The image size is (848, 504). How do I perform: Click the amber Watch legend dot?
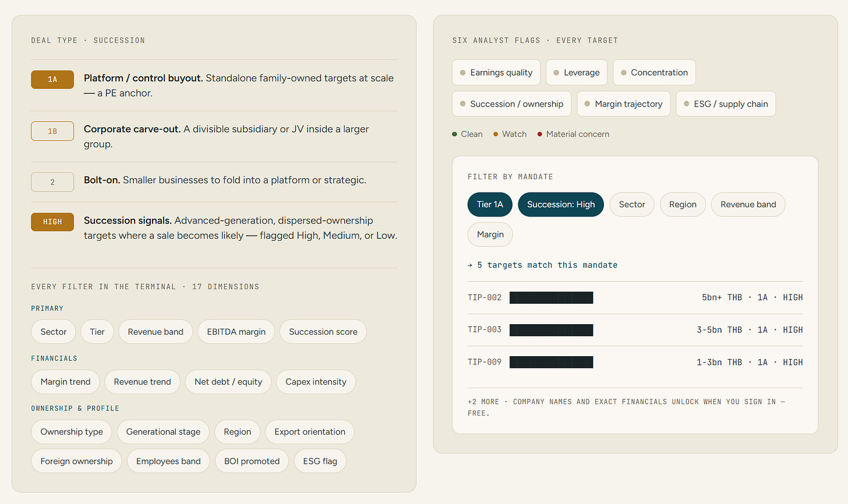[x=496, y=134]
